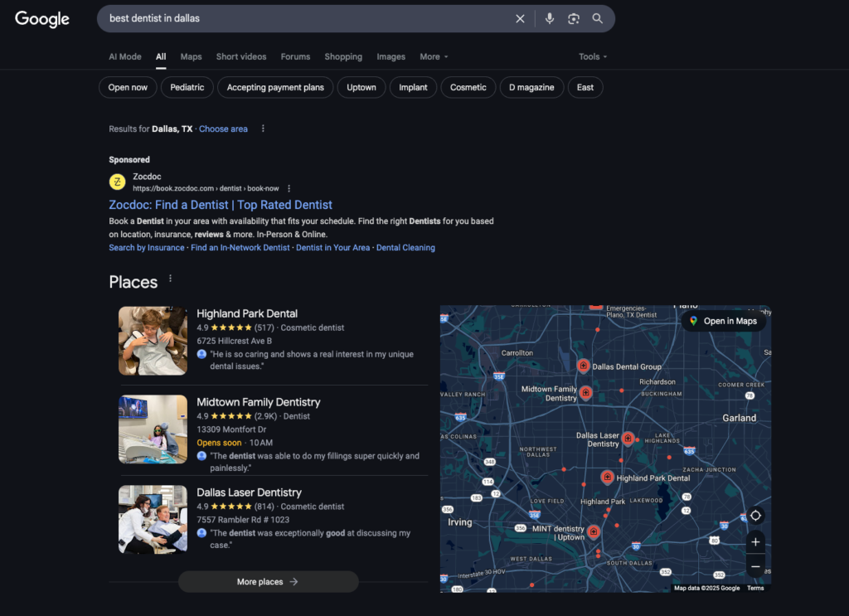Viewport: 849px width, 616px height.
Task: Open the Images tab
Action: [391, 57]
